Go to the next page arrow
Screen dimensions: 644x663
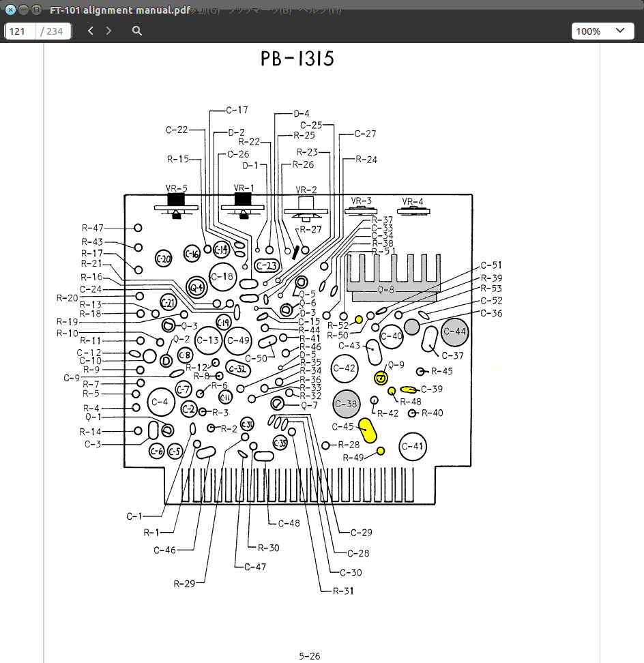[x=108, y=31]
